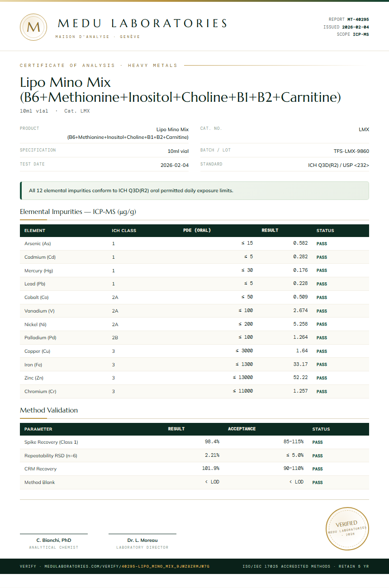
Task: Click the Mercury result value 0.176
Action: [x=300, y=270]
